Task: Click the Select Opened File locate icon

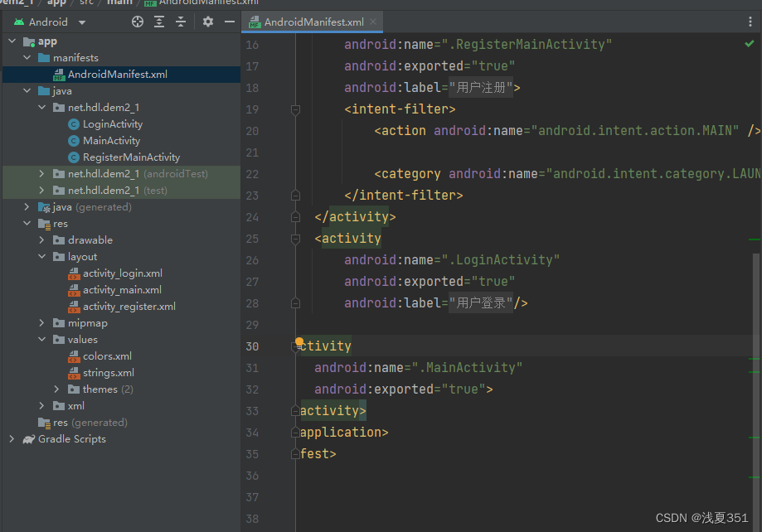Action: point(138,22)
